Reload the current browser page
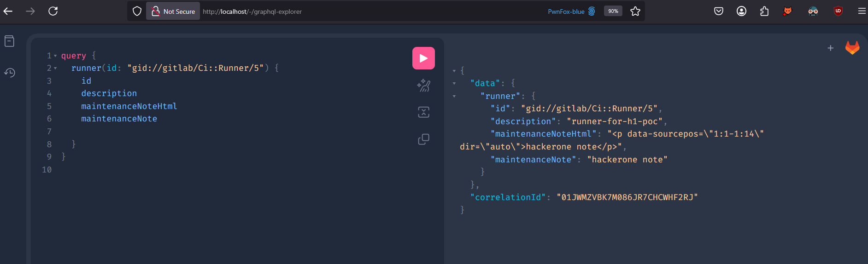Viewport: 868px width, 264px height. 53,11
